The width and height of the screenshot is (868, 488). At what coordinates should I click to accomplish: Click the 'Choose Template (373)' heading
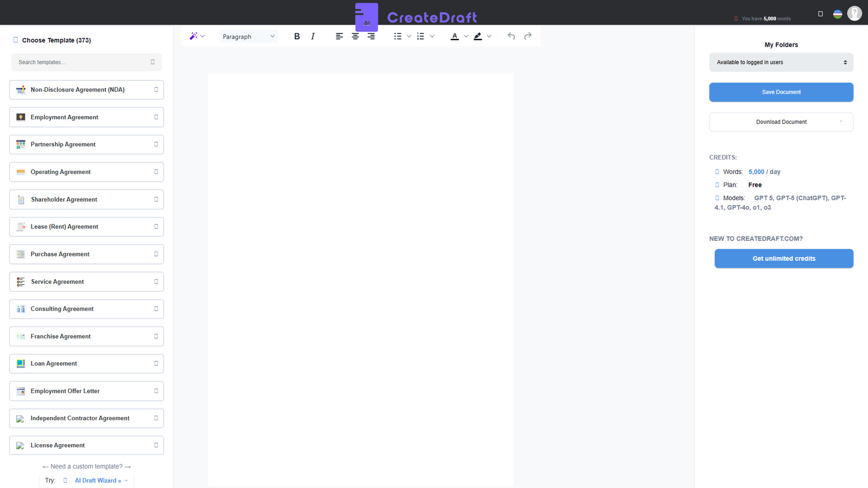[56, 40]
